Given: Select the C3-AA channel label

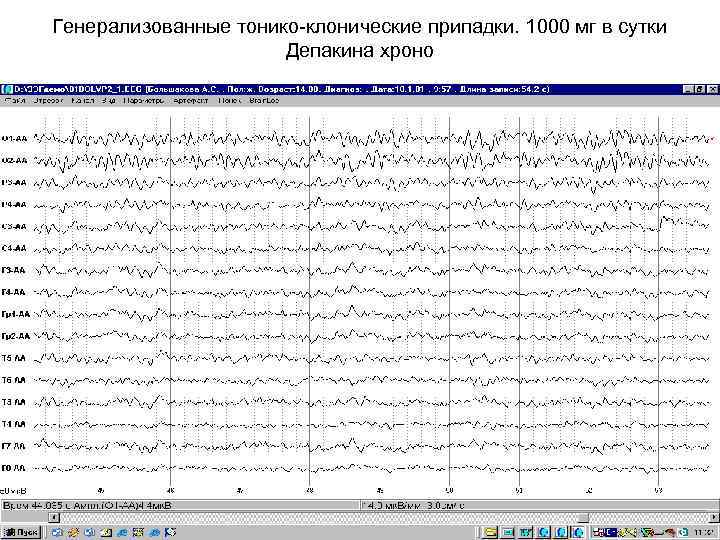Looking at the screenshot, I should click(x=14, y=227).
